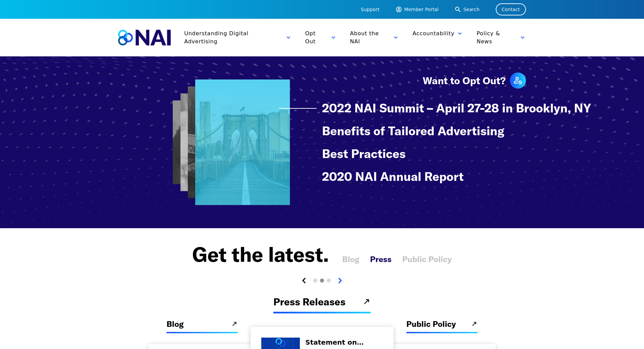This screenshot has width=644, height=349.
Task: Switch to the Blog tab
Action: 351,259
